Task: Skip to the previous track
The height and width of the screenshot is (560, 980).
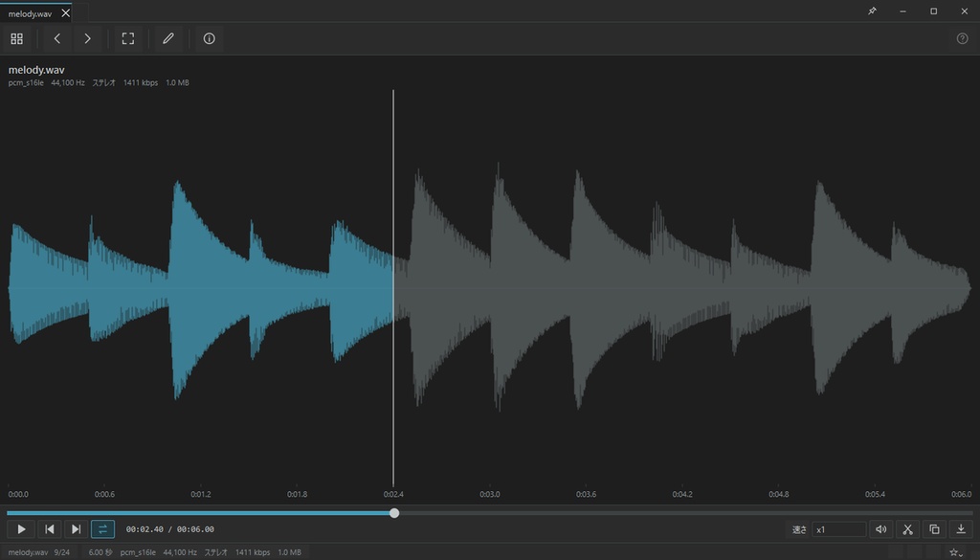Action: click(x=50, y=529)
